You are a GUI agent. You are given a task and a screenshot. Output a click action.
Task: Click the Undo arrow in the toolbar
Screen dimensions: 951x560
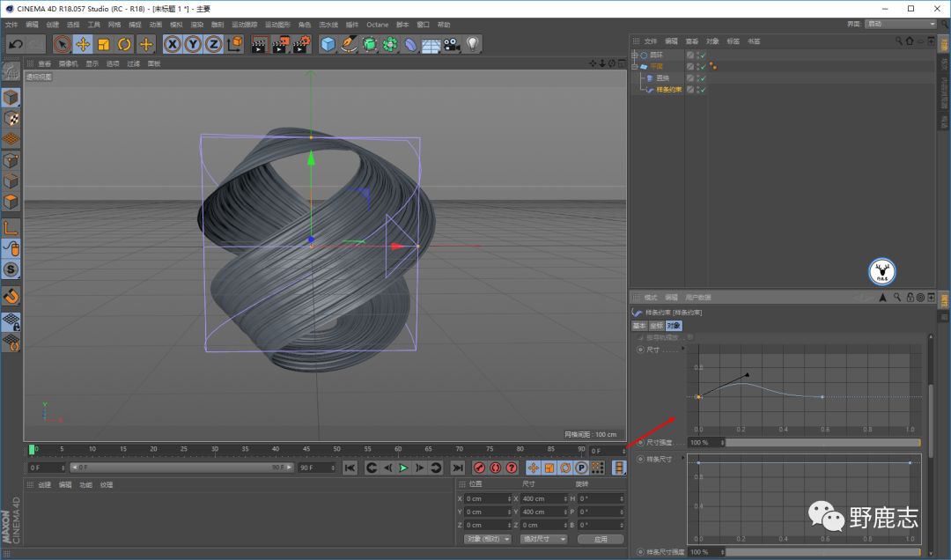15,44
